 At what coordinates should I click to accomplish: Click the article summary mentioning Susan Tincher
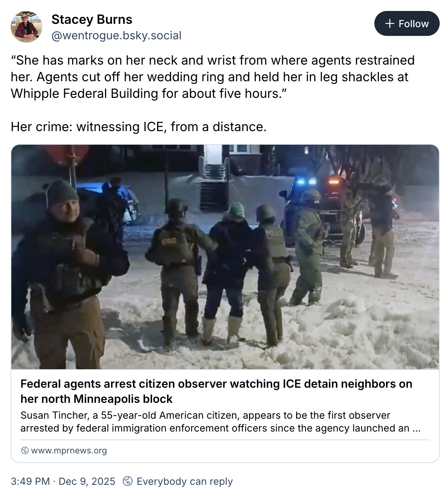[220, 422]
